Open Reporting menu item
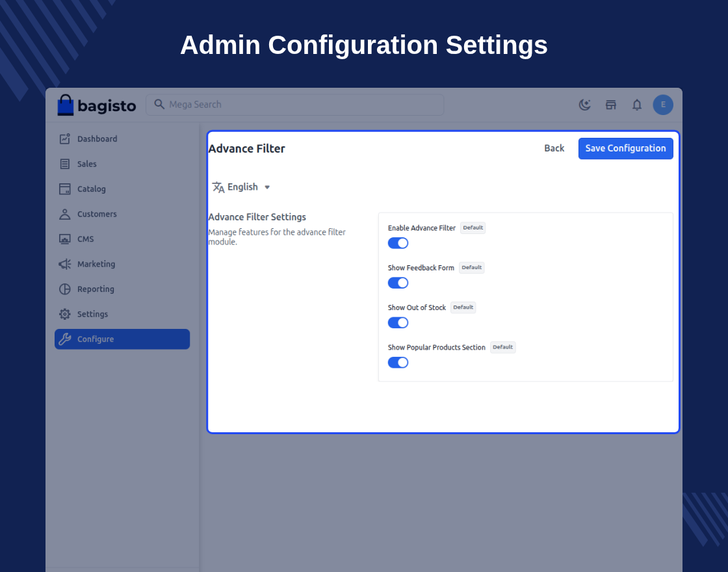The height and width of the screenshot is (572, 728). pyautogui.click(x=122, y=289)
